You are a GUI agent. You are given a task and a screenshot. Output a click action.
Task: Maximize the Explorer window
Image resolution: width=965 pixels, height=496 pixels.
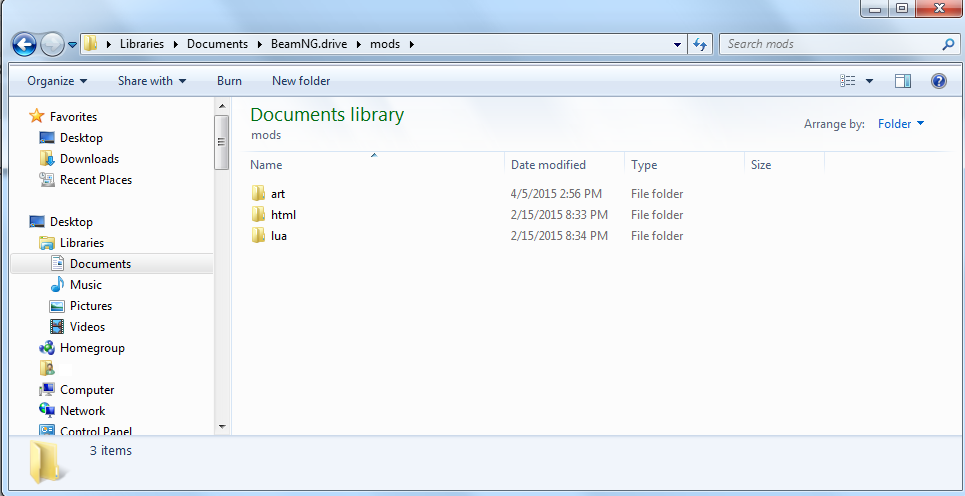pos(902,9)
